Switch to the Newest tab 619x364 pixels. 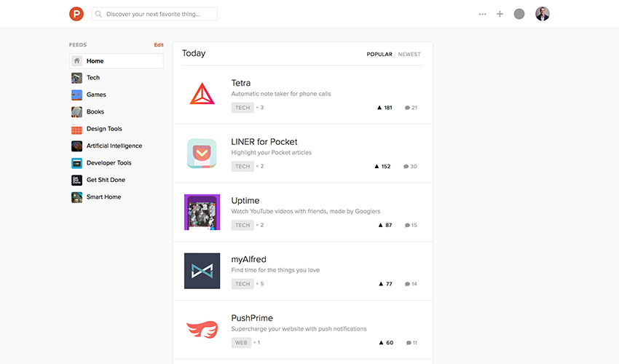coord(409,54)
